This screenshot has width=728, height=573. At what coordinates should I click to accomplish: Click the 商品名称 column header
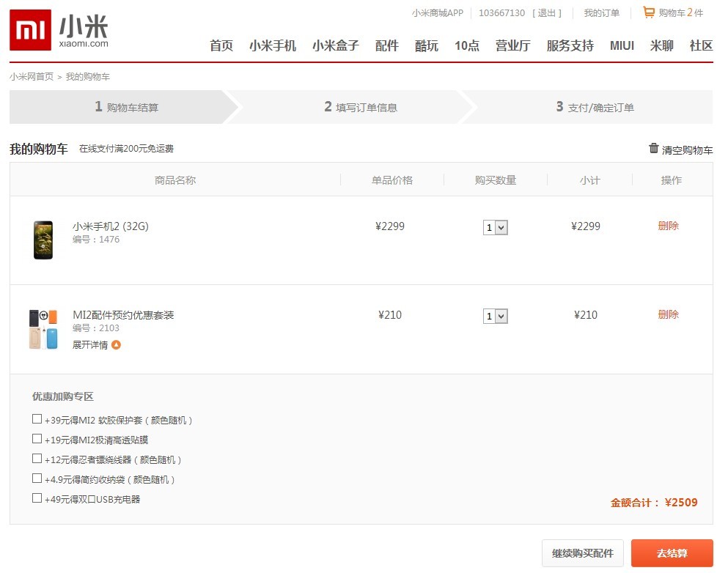pyautogui.click(x=175, y=180)
